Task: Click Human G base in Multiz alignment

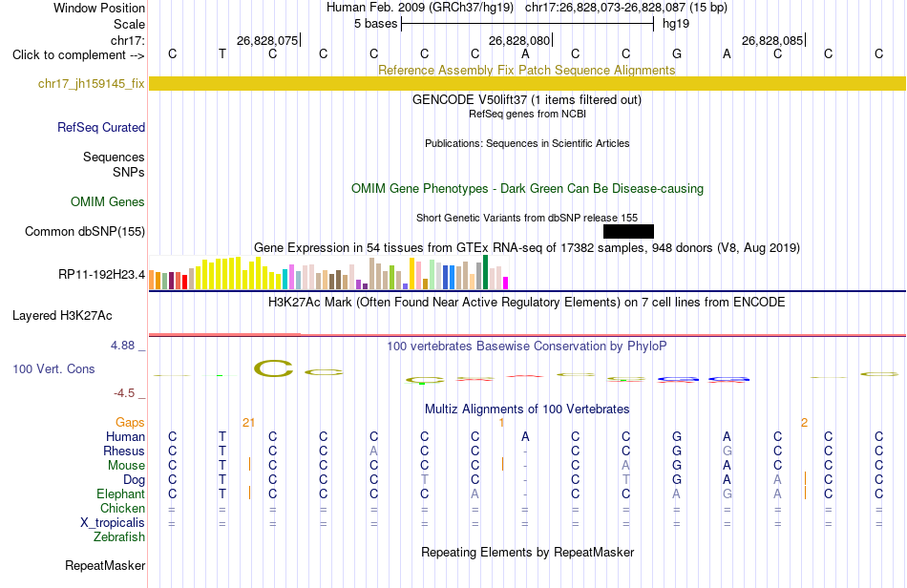Action: tap(676, 436)
